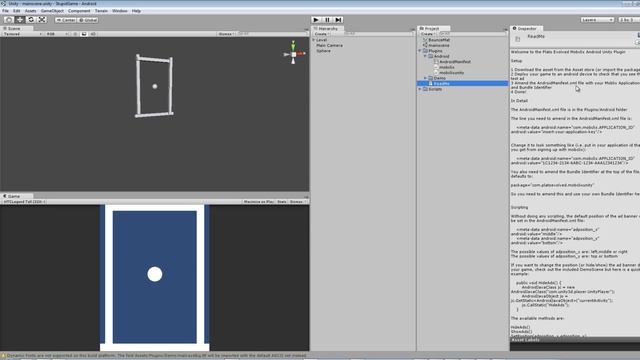Click the Hierarchy search field
Screen dimensions: 640x360
click(378, 34)
